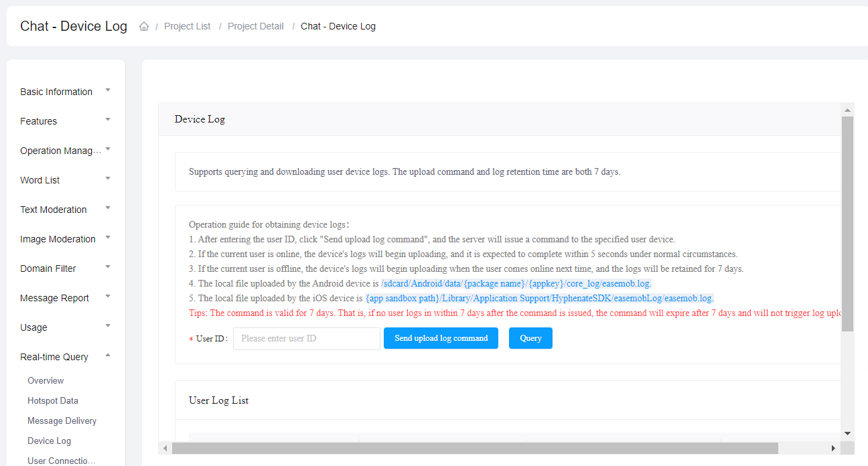
Task: Select Chat - Device Log breadcrumb item
Action: tap(338, 27)
